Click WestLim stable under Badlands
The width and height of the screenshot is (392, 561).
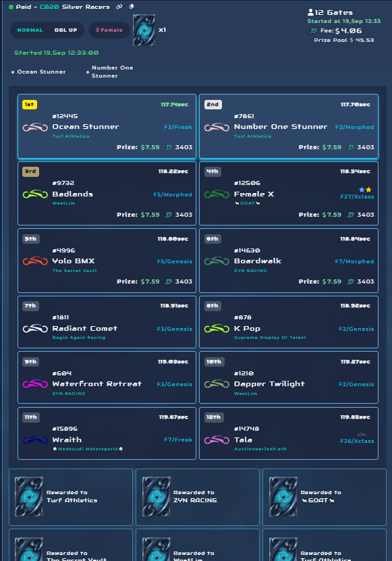click(63, 203)
